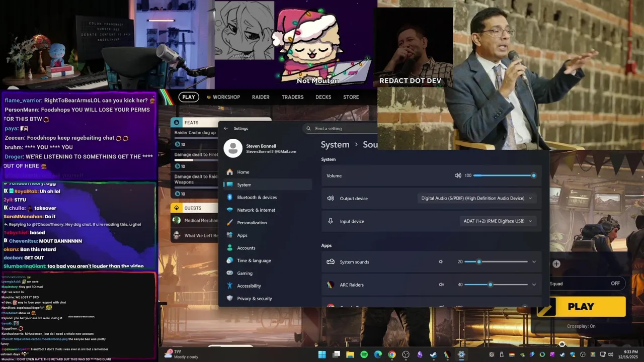Open Bluetooth & devices settings
The height and width of the screenshot is (362, 644).
[x=268, y=197]
